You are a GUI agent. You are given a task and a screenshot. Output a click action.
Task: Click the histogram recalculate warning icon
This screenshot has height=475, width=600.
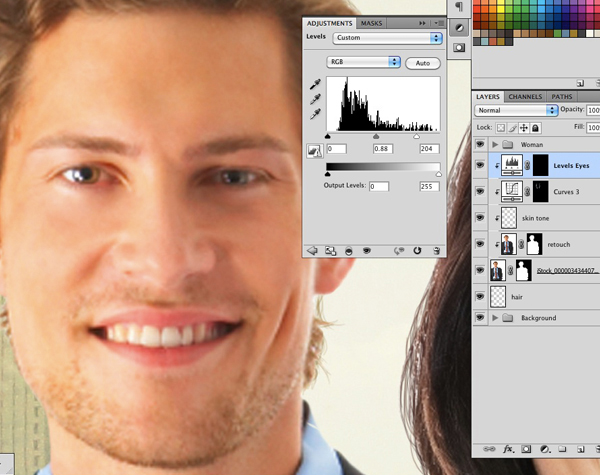[314, 151]
